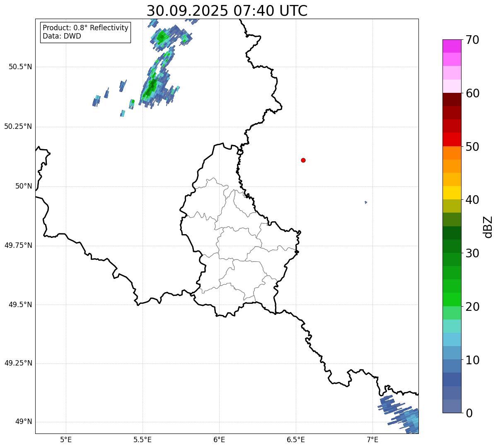Click the latitude label 50°N
498x448 pixels.
(24, 186)
